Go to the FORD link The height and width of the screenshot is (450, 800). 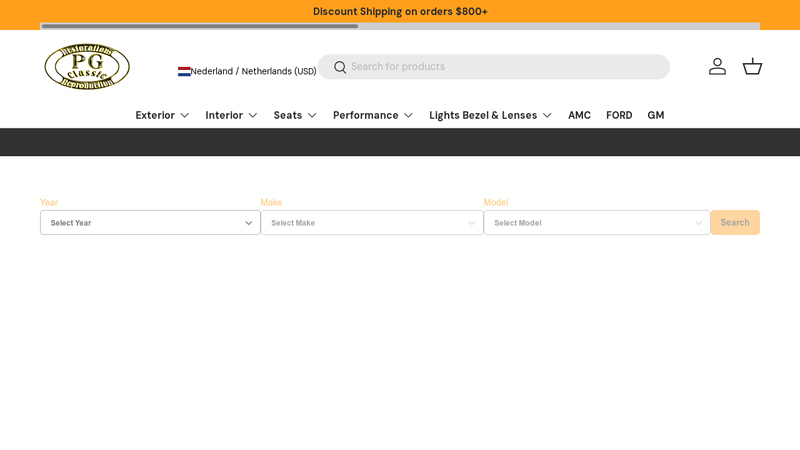(619, 115)
